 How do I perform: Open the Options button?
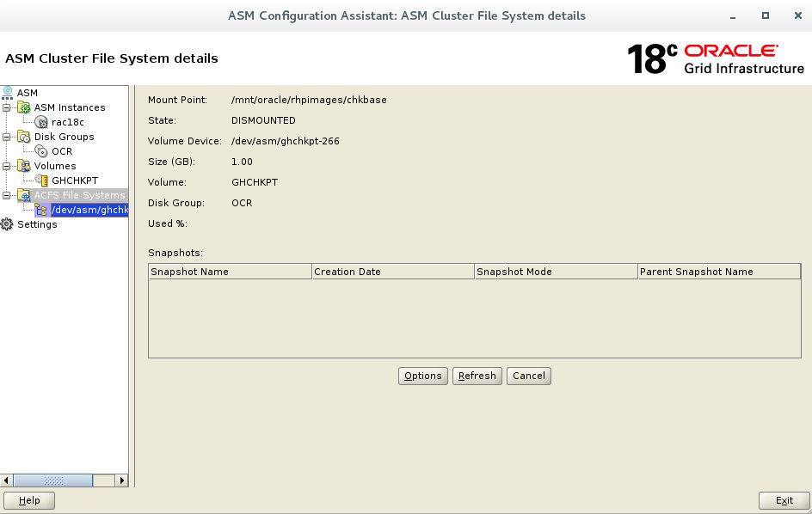(423, 376)
